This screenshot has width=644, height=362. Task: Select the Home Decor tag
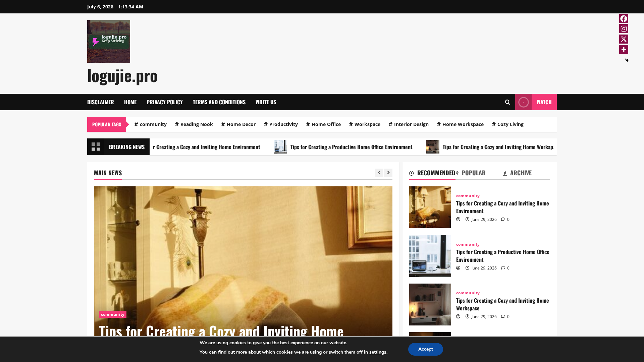point(238,124)
